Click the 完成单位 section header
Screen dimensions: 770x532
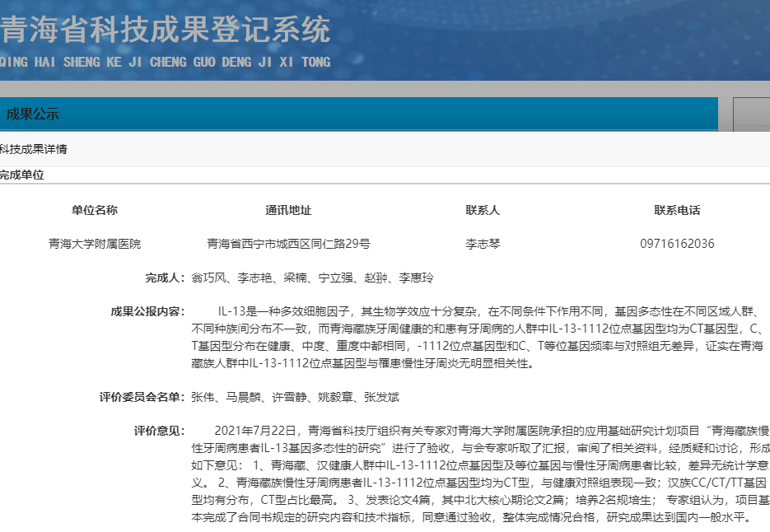pyautogui.click(x=22, y=175)
